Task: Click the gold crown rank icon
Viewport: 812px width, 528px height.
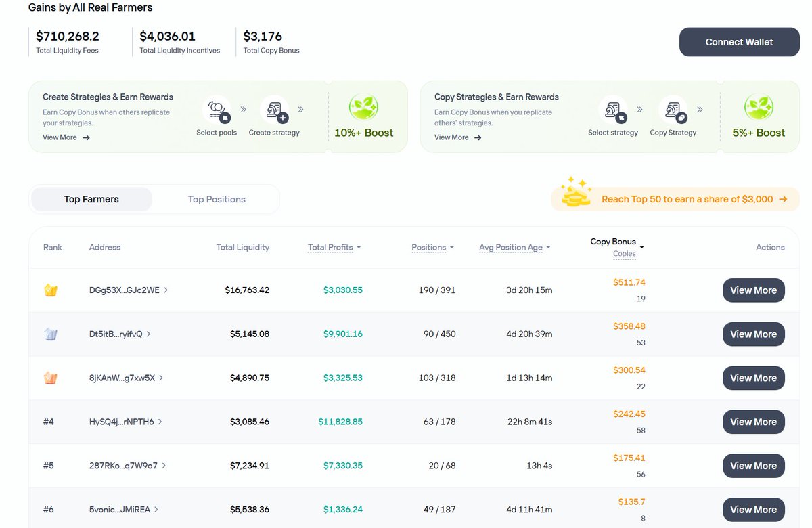Action: 51,290
